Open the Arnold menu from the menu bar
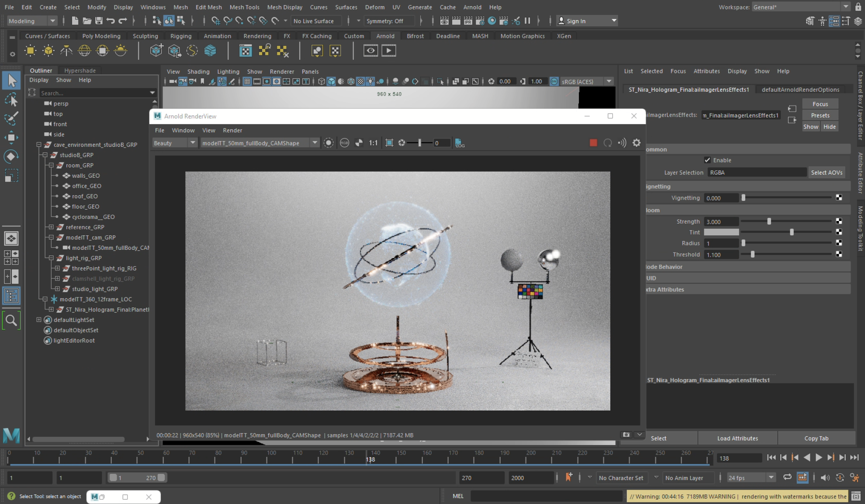Viewport: 865px width, 504px height. [472, 7]
